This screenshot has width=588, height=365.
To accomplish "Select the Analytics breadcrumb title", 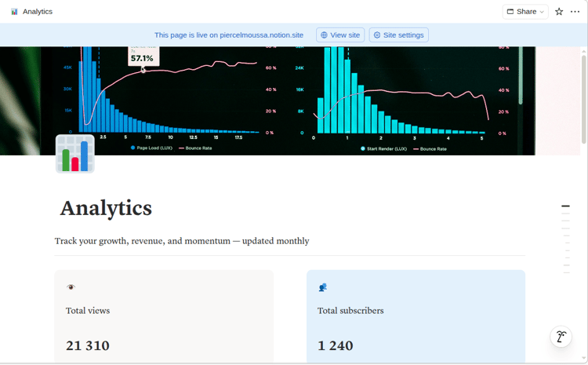I will (x=38, y=12).
